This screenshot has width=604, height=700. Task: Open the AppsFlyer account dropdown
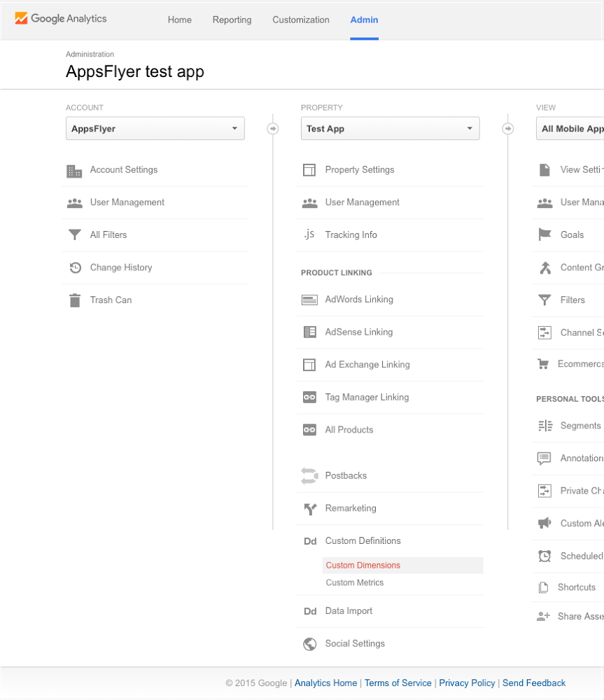pos(155,129)
